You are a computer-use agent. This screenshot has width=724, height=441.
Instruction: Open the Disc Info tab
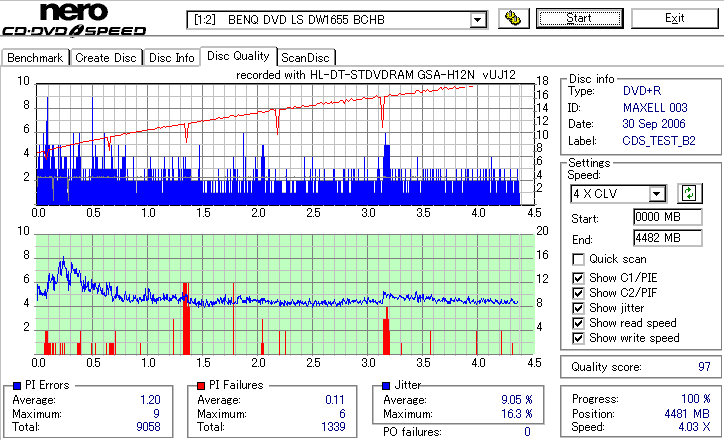click(171, 58)
